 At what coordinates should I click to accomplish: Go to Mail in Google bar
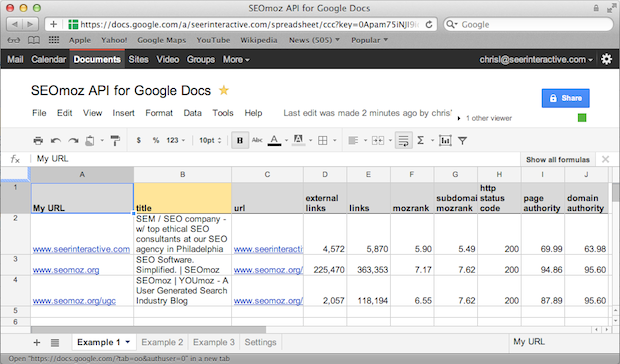(x=15, y=59)
